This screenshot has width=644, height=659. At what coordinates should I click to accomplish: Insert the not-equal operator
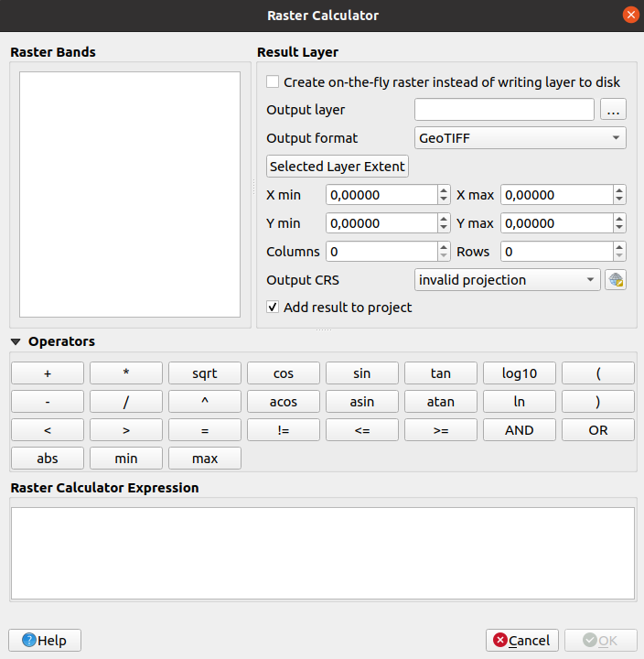284,430
